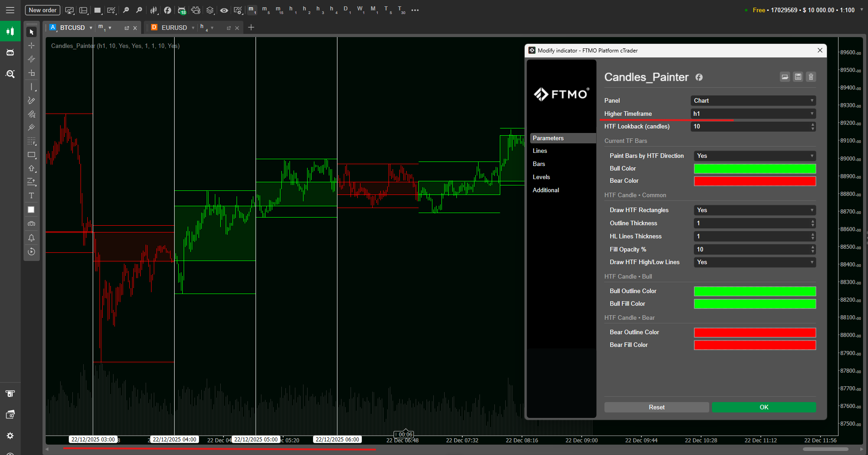868x455 pixels.
Task: Toggle Draw HTF High/Low Lines option
Action: pyautogui.click(x=754, y=262)
